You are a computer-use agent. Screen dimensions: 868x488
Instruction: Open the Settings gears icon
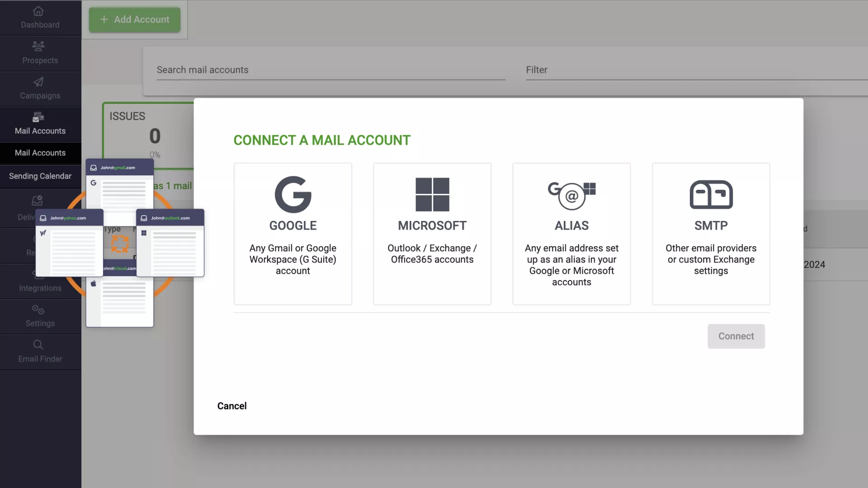(38, 310)
